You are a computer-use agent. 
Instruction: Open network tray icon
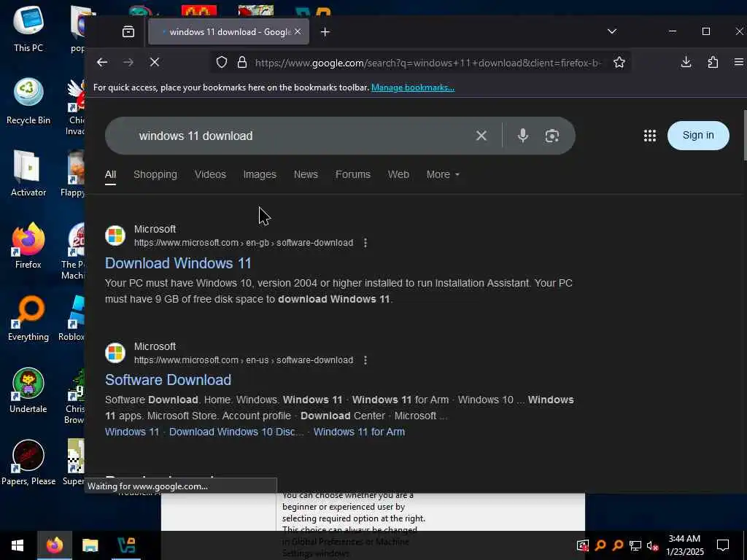tap(635, 545)
